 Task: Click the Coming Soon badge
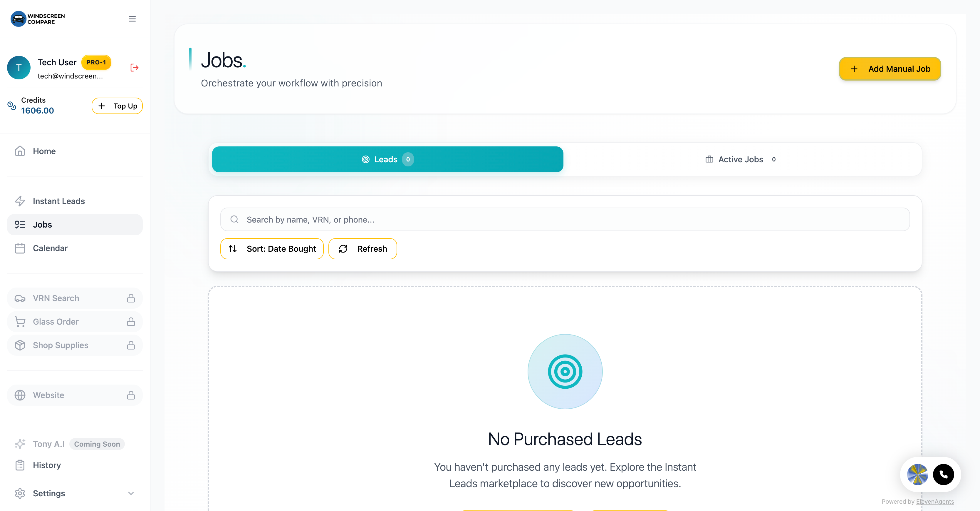coord(97,444)
